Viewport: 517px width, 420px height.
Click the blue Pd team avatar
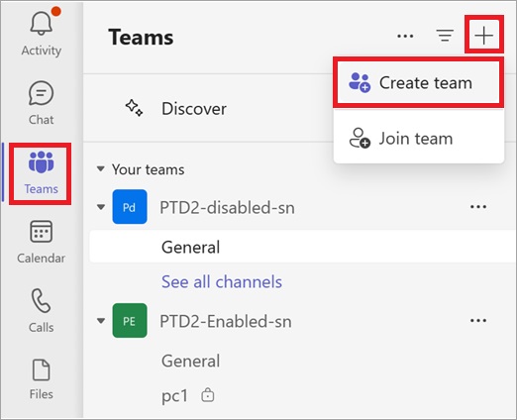point(130,207)
